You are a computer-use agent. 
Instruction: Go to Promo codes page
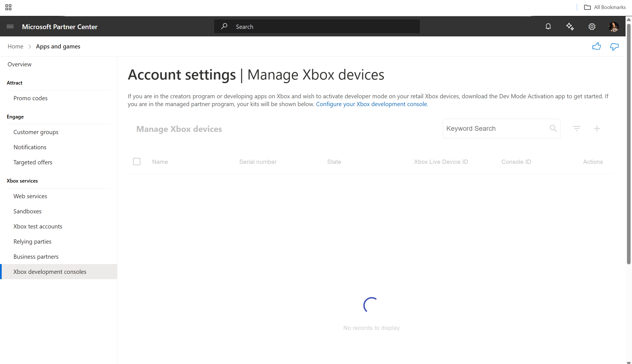tap(31, 98)
